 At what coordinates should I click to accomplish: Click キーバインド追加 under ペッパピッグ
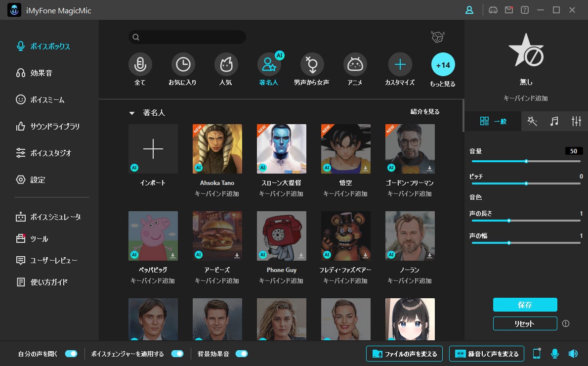(x=153, y=281)
